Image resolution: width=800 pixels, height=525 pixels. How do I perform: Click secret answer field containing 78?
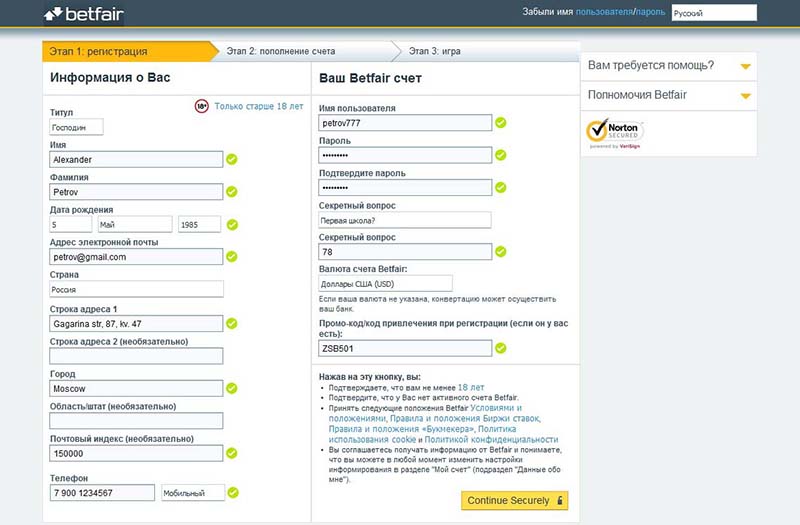pos(405,252)
